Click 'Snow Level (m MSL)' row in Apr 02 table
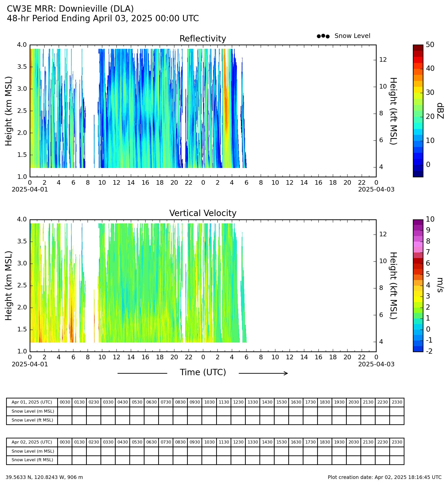 click(x=205, y=451)
